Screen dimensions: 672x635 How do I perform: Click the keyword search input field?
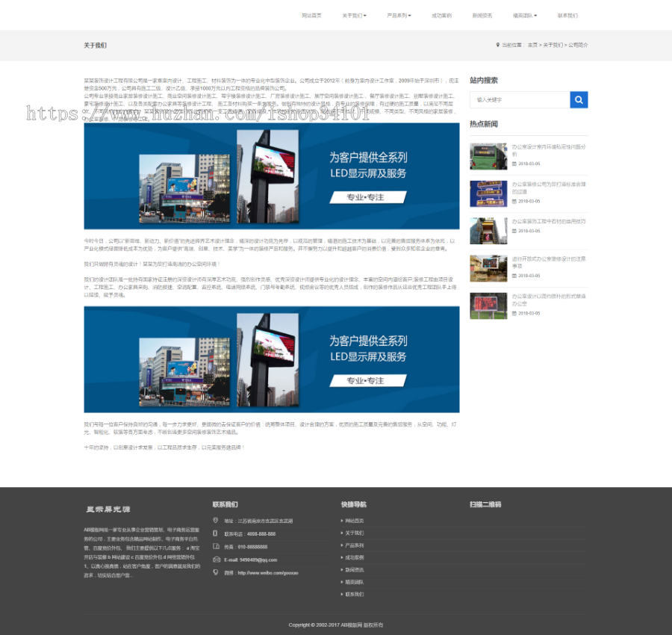pos(523,99)
